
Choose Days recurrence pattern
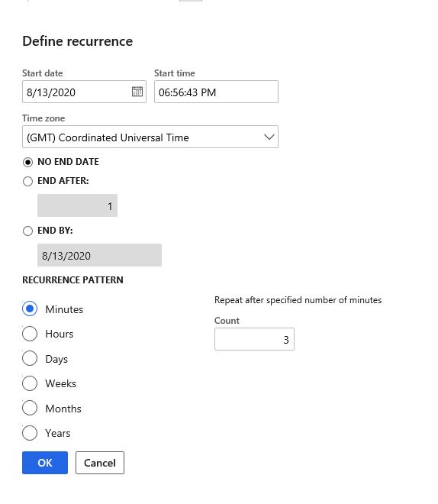pyautogui.click(x=30, y=358)
